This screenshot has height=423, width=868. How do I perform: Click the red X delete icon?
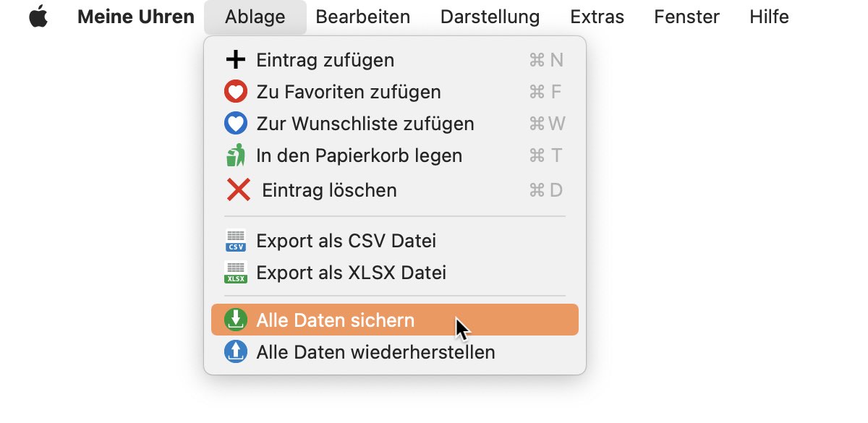coord(238,190)
